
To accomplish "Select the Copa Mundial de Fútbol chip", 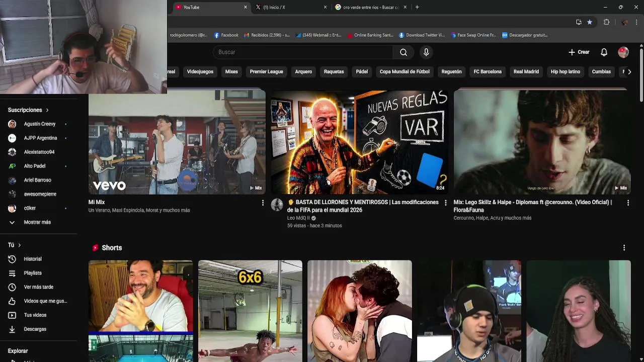I will coord(405,72).
